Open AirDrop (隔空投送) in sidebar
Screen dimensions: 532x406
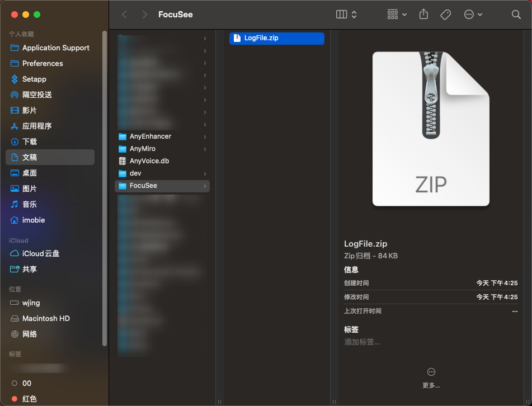pos(37,95)
